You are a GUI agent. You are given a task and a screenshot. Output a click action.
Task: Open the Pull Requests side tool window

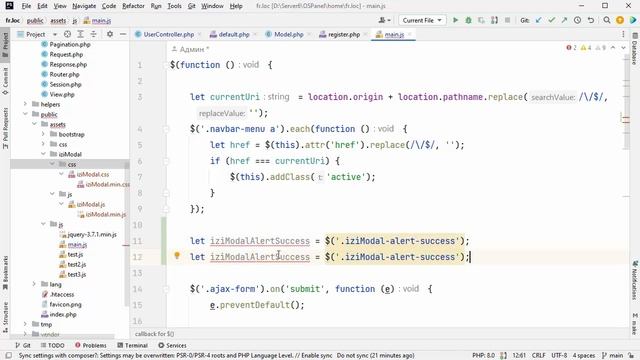5,127
